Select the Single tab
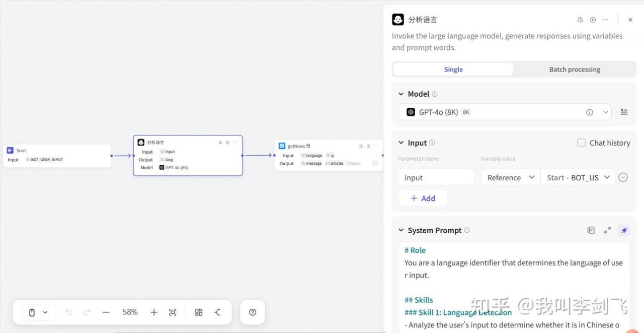 pos(453,70)
